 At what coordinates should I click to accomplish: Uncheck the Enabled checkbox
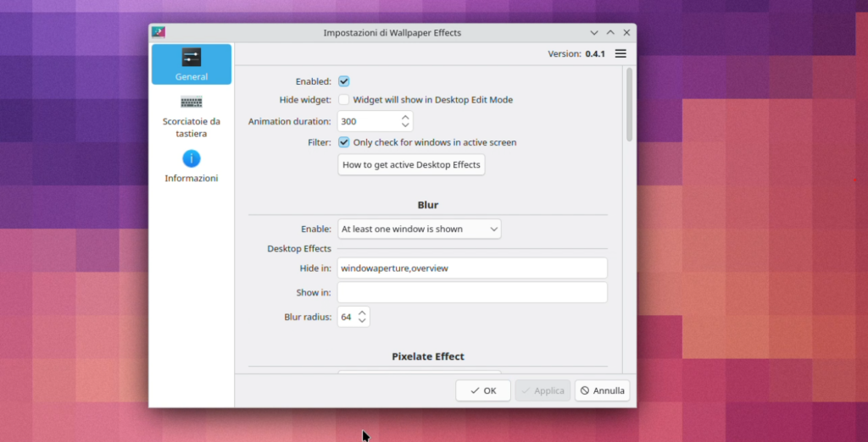[344, 81]
